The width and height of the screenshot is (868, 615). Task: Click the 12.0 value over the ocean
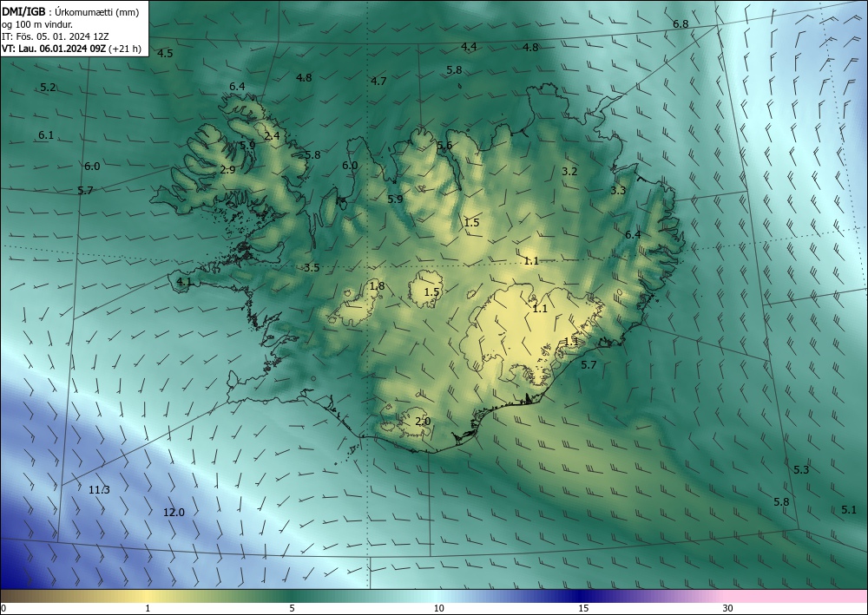pyautogui.click(x=174, y=513)
